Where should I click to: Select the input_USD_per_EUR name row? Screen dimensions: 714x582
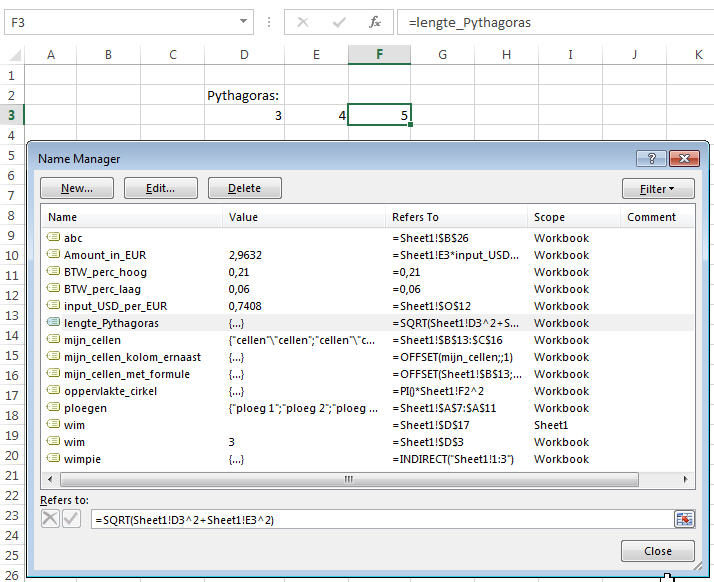(368, 306)
